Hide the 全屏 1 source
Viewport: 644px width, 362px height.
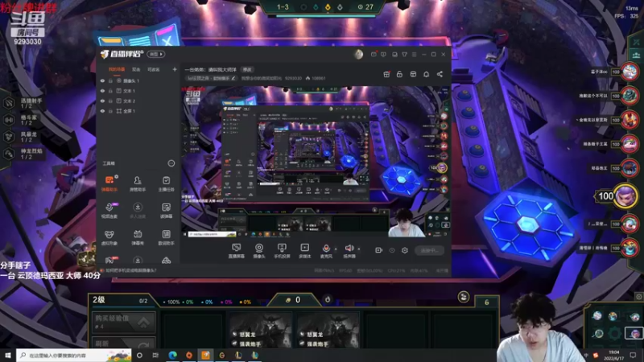(x=102, y=111)
